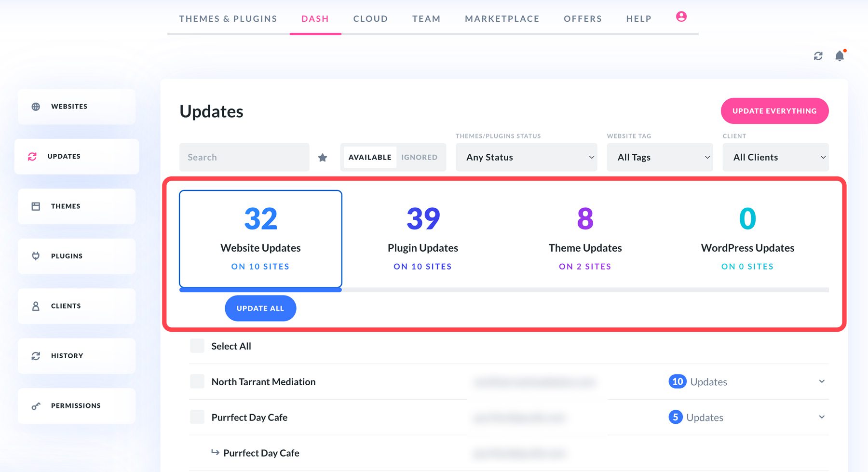868x472 pixels.
Task: Switch to the MARKETPLACE tab
Action: (x=502, y=18)
